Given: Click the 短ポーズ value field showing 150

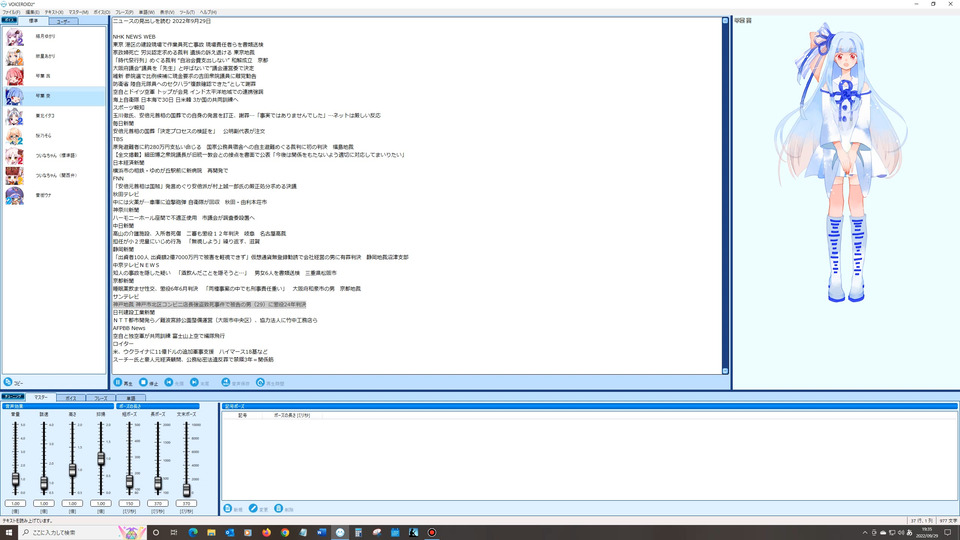Looking at the screenshot, I should tap(129, 503).
